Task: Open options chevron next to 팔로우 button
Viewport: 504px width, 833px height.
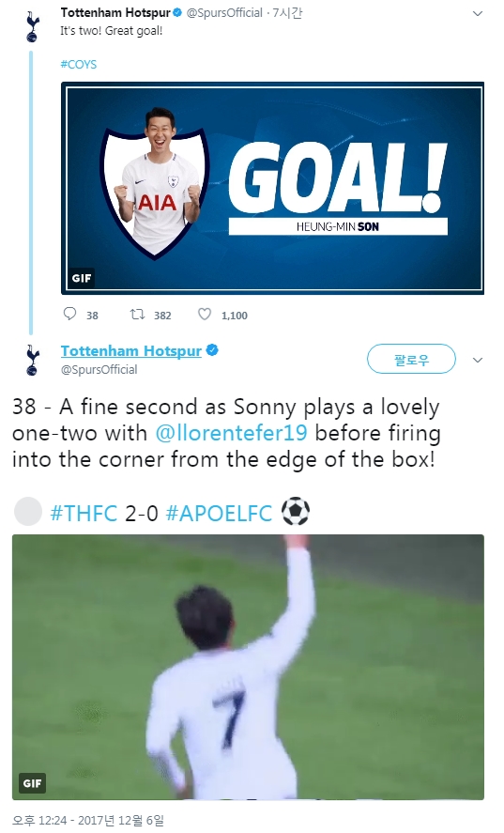Action: tap(478, 360)
